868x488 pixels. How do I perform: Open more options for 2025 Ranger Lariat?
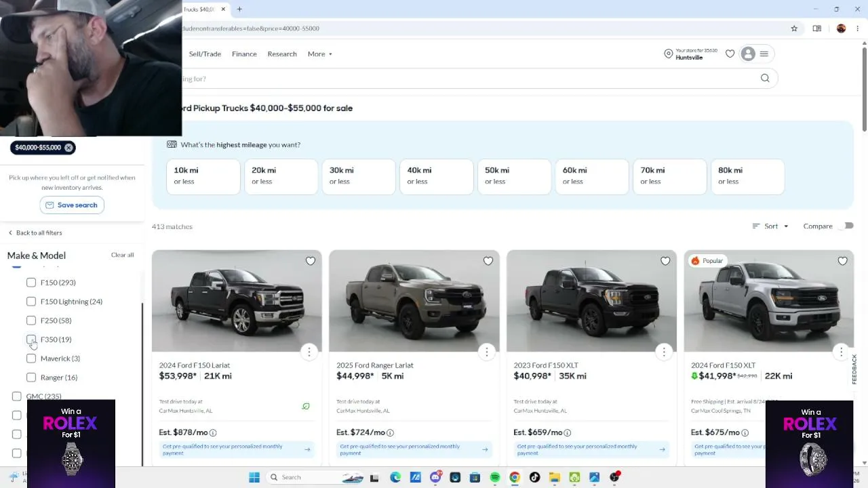click(487, 351)
